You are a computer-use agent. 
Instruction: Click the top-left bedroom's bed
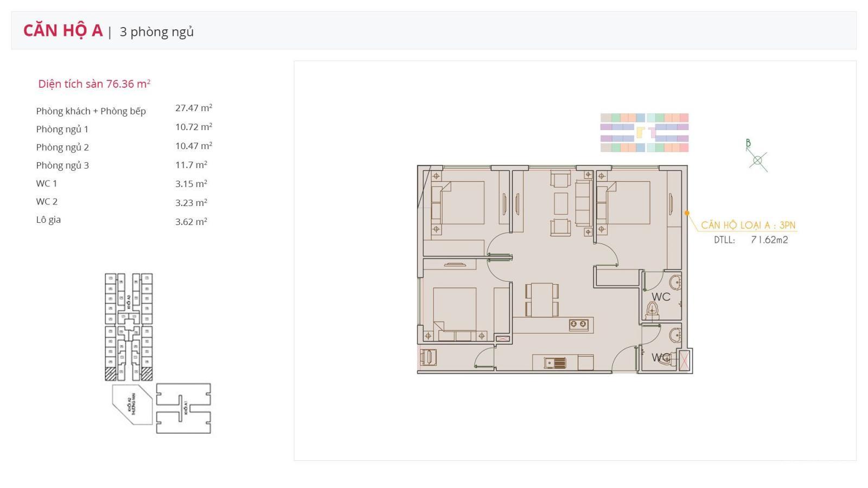tap(461, 202)
